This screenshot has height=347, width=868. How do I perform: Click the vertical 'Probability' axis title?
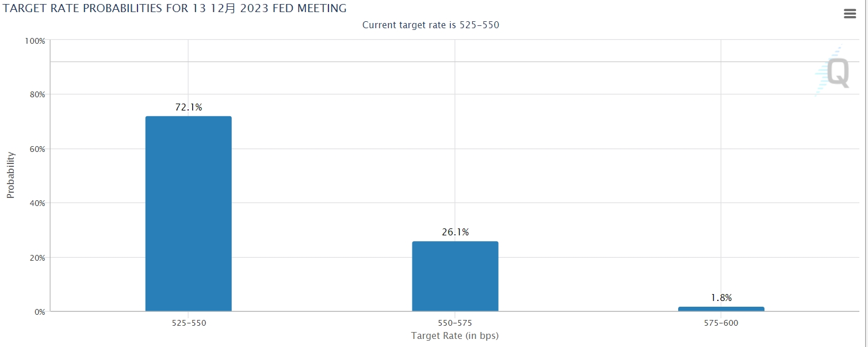click(x=10, y=175)
